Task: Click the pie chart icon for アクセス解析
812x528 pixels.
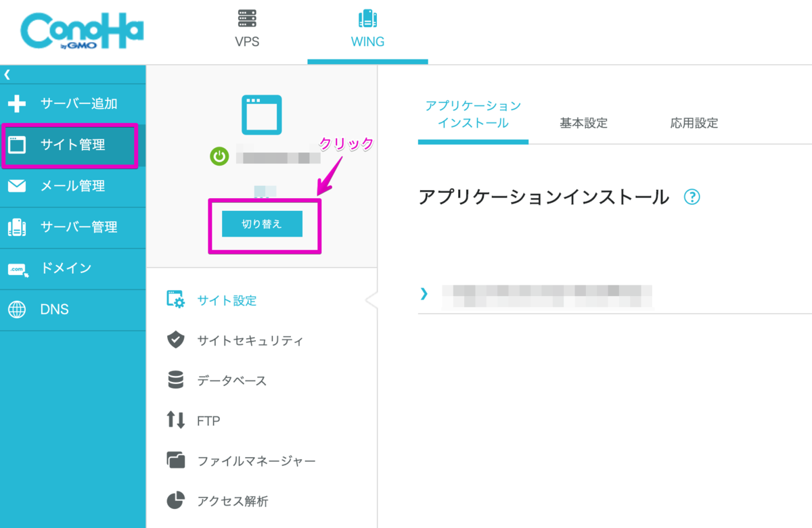Action: pyautogui.click(x=176, y=501)
